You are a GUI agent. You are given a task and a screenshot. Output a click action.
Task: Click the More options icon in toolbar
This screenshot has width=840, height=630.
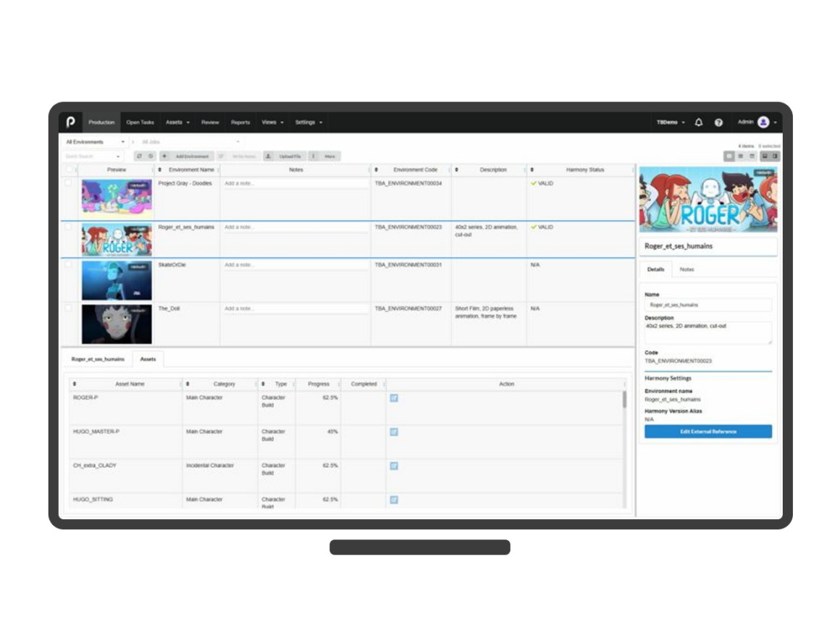coord(314,156)
